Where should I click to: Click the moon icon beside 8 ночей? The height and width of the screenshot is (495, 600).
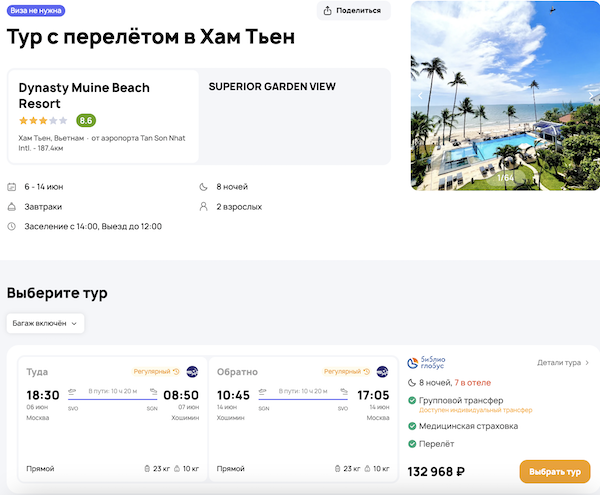(205, 187)
